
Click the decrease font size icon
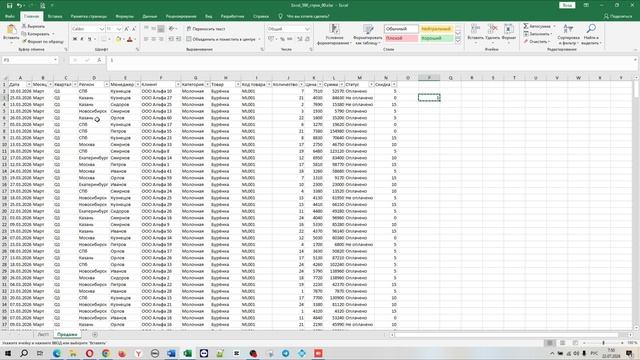134,29
